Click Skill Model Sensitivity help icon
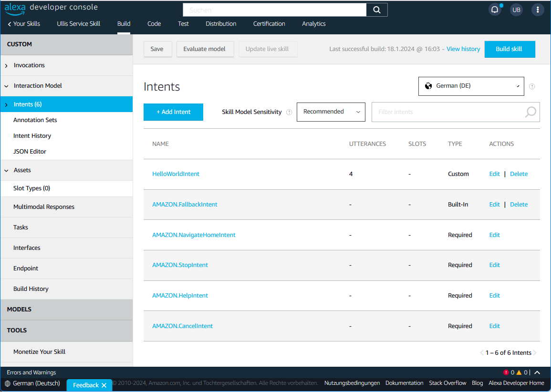The width and height of the screenshot is (551, 392). [289, 112]
